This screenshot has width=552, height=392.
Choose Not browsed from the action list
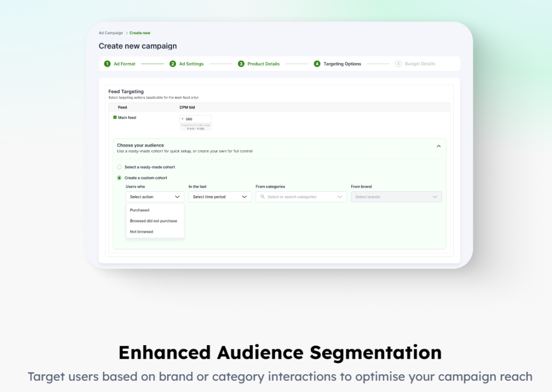tap(142, 232)
